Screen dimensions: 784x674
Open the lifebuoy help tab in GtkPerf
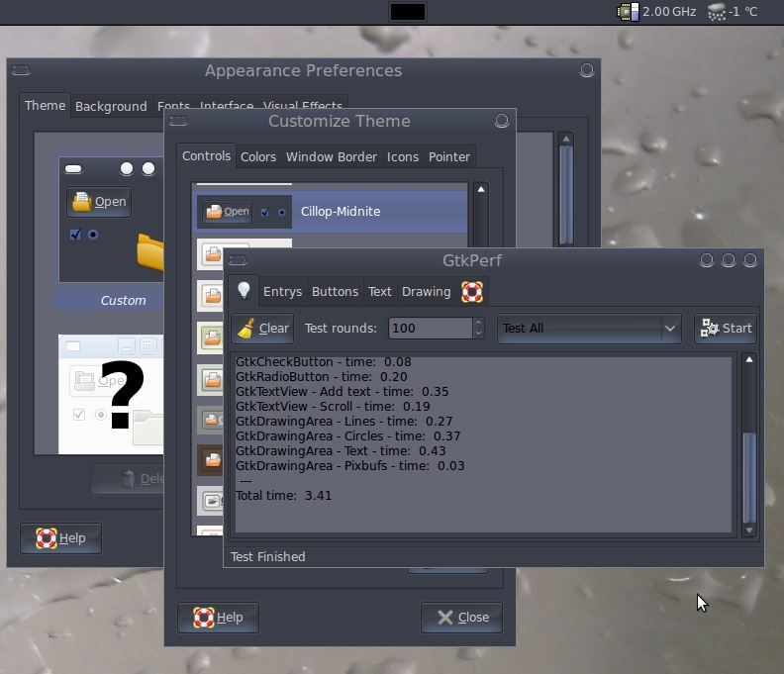[471, 292]
